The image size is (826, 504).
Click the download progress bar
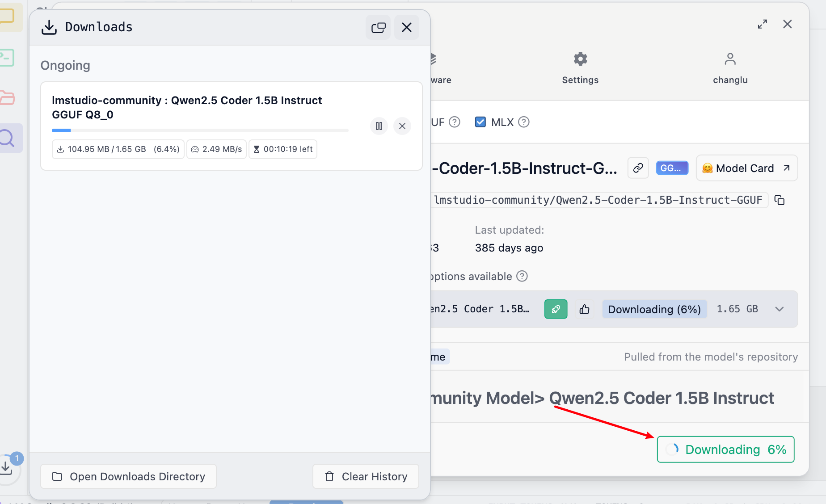click(200, 130)
